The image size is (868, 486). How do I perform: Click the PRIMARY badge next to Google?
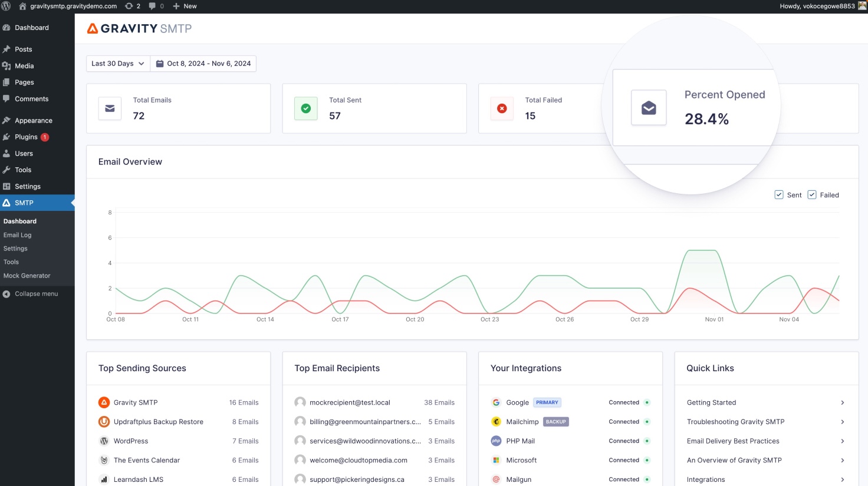(x=547, y=402)
